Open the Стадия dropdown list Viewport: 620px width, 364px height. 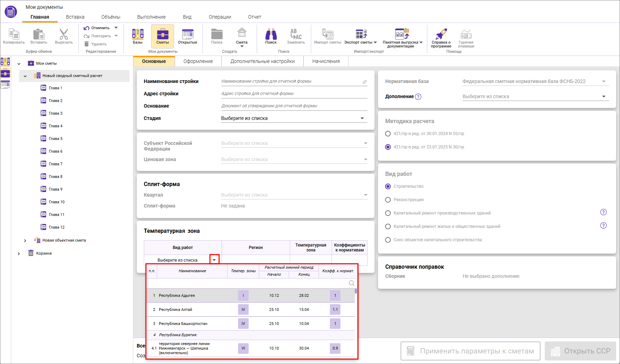(x=362, y=119)
